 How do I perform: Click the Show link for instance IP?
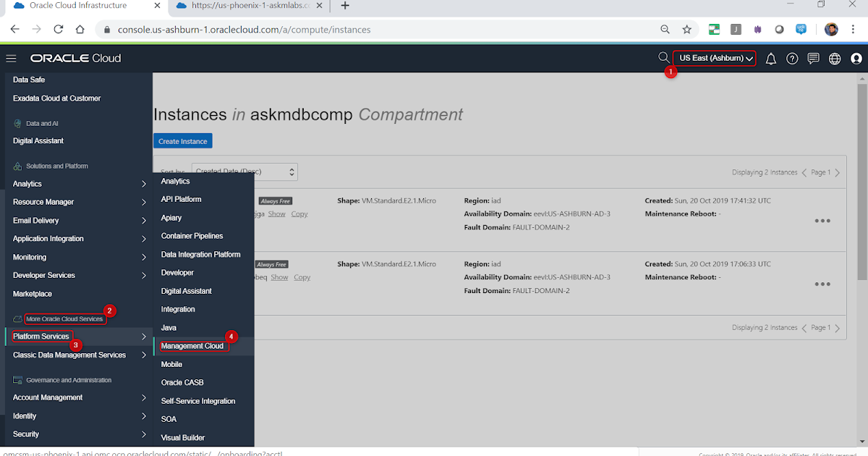pos(276,214)
